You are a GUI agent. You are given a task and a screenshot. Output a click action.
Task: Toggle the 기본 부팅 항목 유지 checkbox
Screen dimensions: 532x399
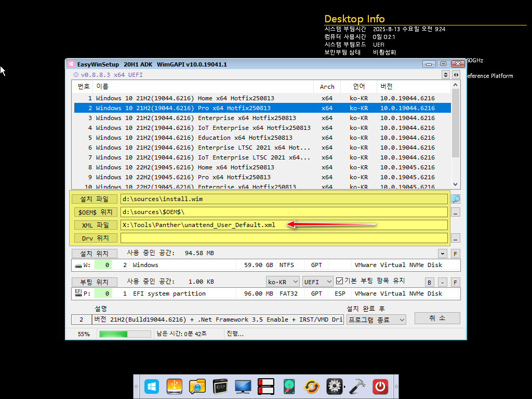[x=339, y=281]
